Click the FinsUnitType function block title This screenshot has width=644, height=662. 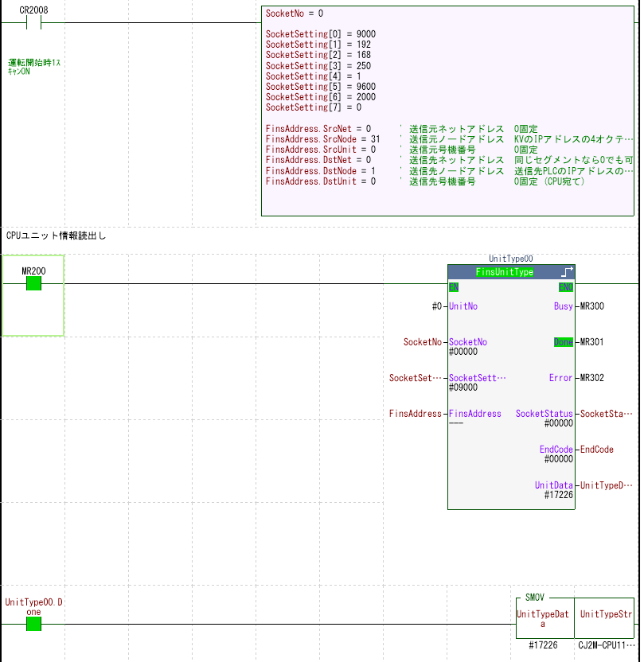pos(504,272)
